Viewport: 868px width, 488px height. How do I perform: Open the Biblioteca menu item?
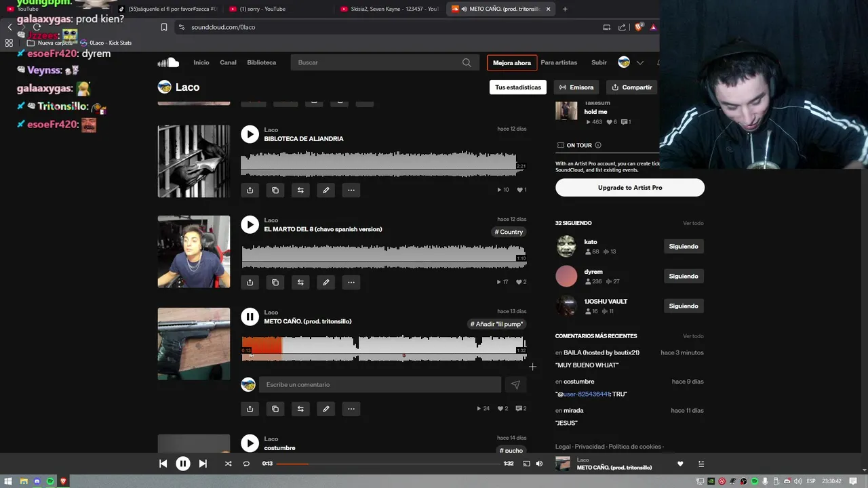click(x=262, y=62)
